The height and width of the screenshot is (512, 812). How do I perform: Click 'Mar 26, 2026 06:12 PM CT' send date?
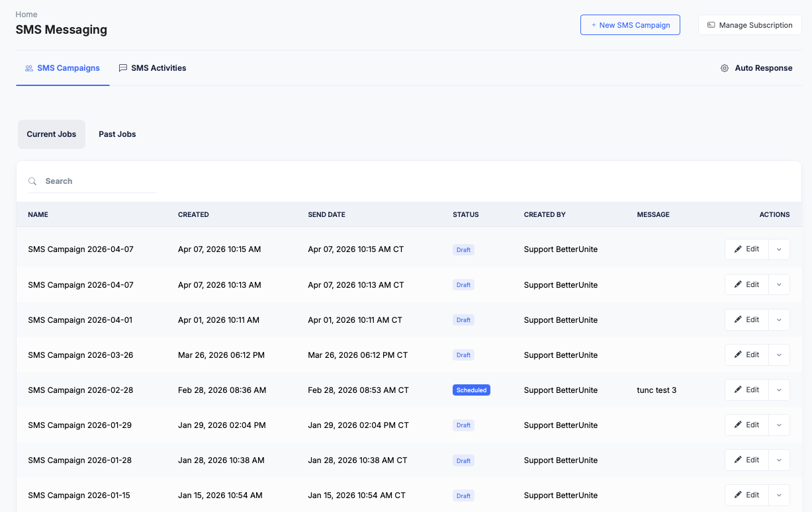(x=357, y=355)
